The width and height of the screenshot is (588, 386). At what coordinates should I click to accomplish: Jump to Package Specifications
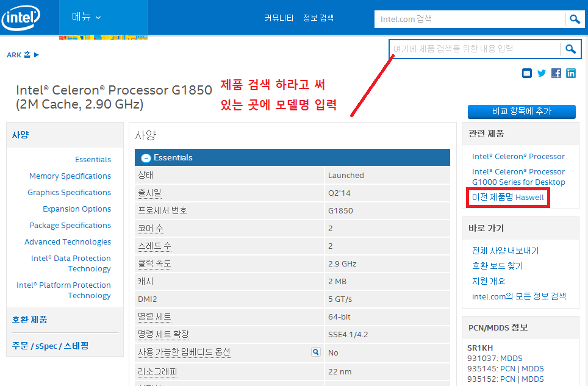[70, 226]
